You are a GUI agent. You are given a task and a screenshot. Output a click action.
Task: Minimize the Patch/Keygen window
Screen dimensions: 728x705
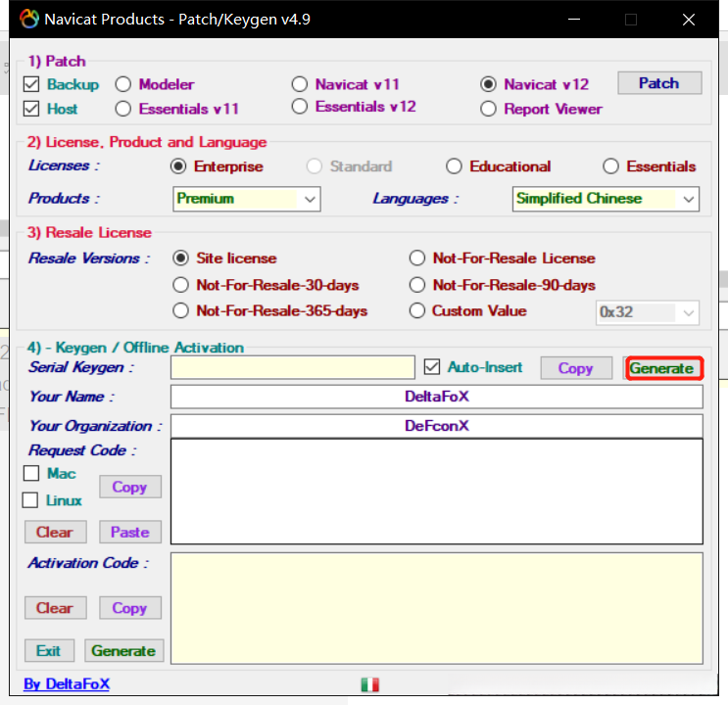coord(574,20)
